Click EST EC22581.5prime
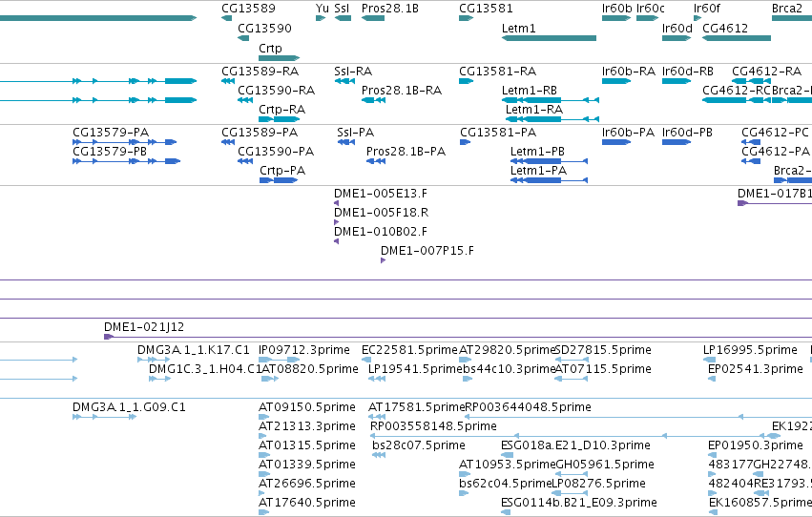 pyautogui.click(x=409, y=350)
